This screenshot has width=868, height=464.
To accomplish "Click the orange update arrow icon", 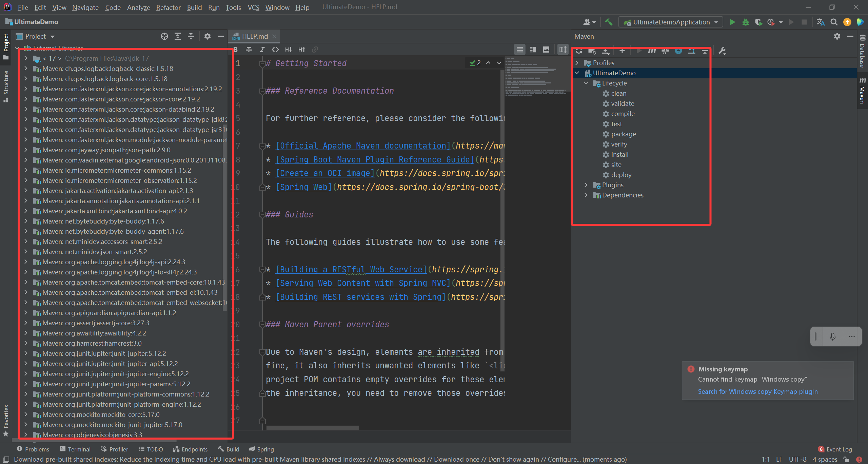I will point(847,22).
